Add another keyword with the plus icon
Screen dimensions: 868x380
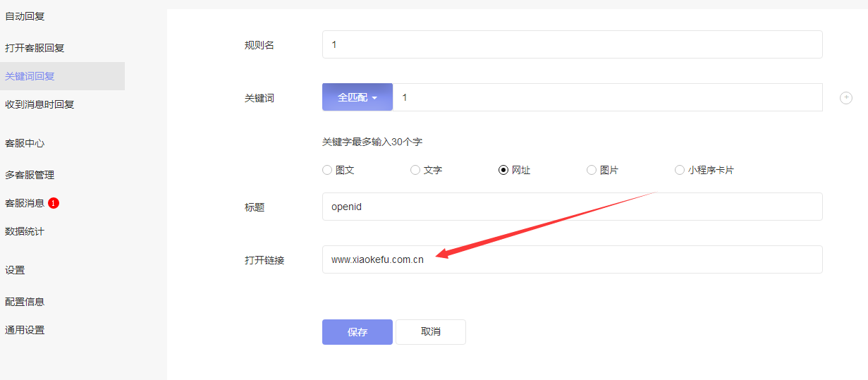pos(846,98)
